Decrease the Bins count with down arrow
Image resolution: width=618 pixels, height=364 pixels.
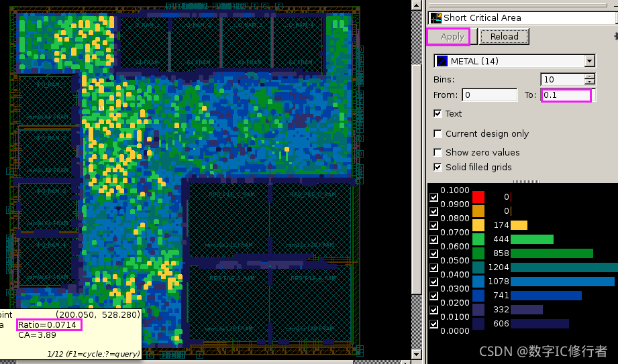click(590, 82)
